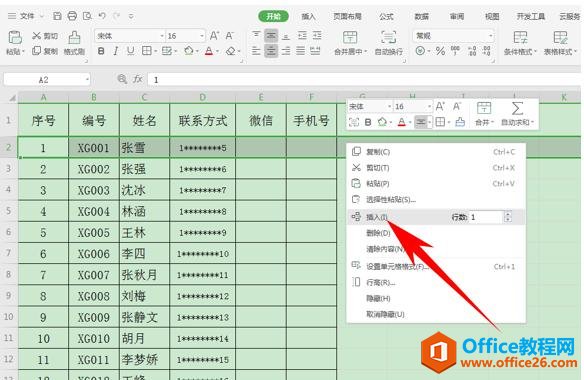Click the Redo arrow icon

[x=117, y=16]
